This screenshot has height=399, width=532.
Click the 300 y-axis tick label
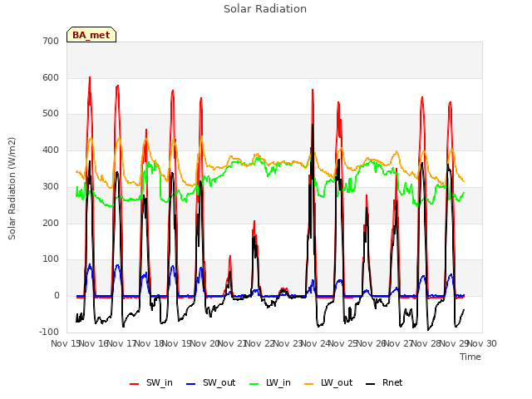pyautogui.click(x=51, y=186)
